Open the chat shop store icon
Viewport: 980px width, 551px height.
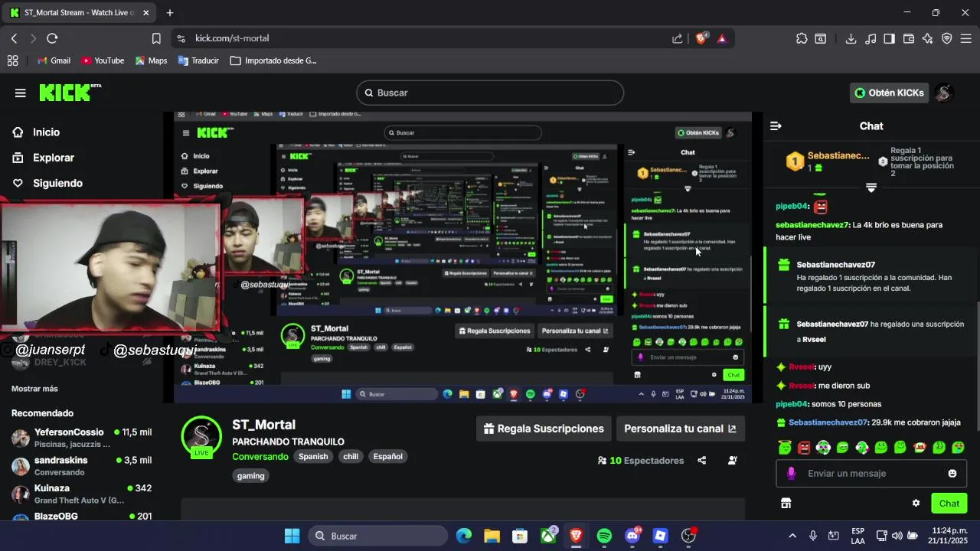click(786, 503)
